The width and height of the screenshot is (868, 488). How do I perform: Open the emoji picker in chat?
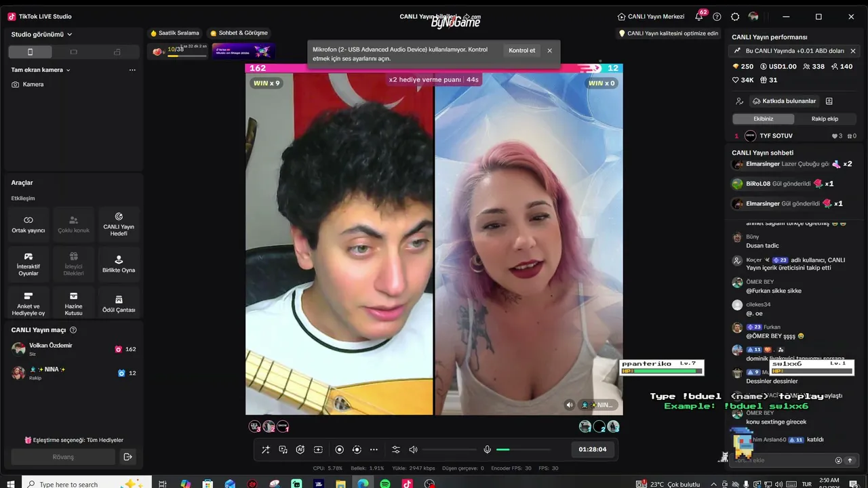tap(838, 460)
